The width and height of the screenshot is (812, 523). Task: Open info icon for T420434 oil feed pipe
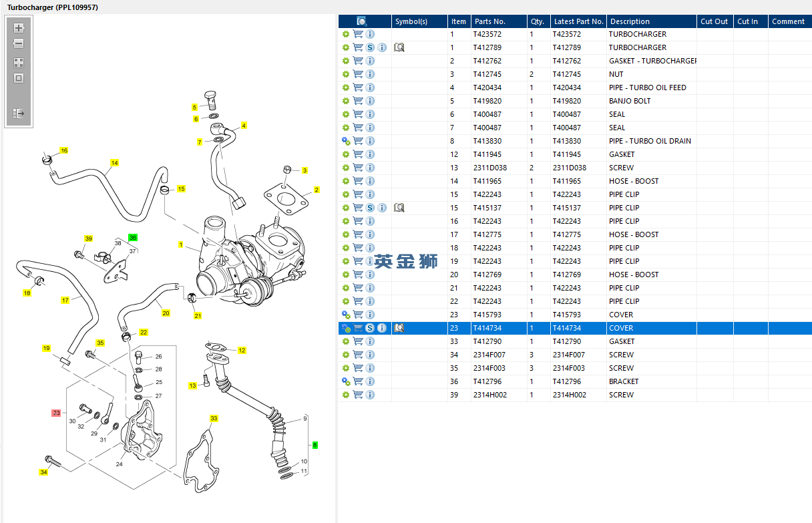pyautogui.click(x=370, y=88)
